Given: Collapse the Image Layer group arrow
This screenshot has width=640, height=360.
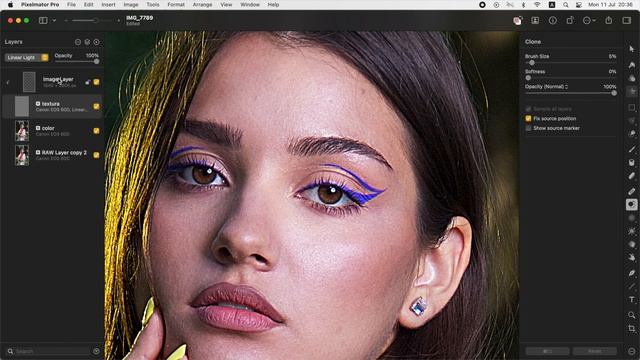Looking at the screenshot, I should click(x=8, y=82).
